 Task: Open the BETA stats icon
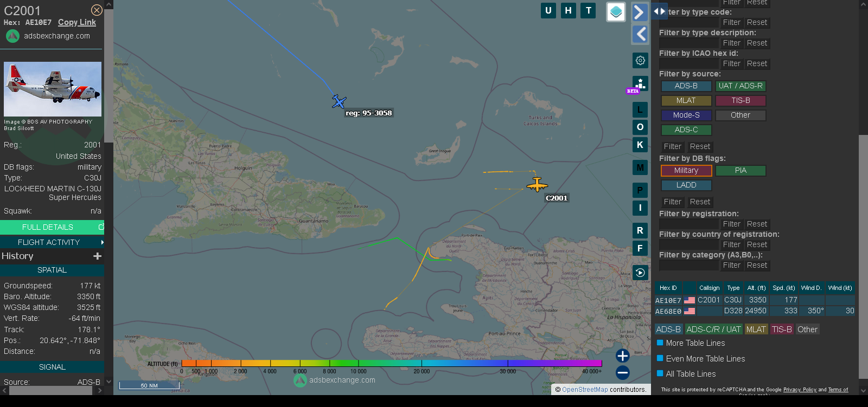(x=640, y=85)
